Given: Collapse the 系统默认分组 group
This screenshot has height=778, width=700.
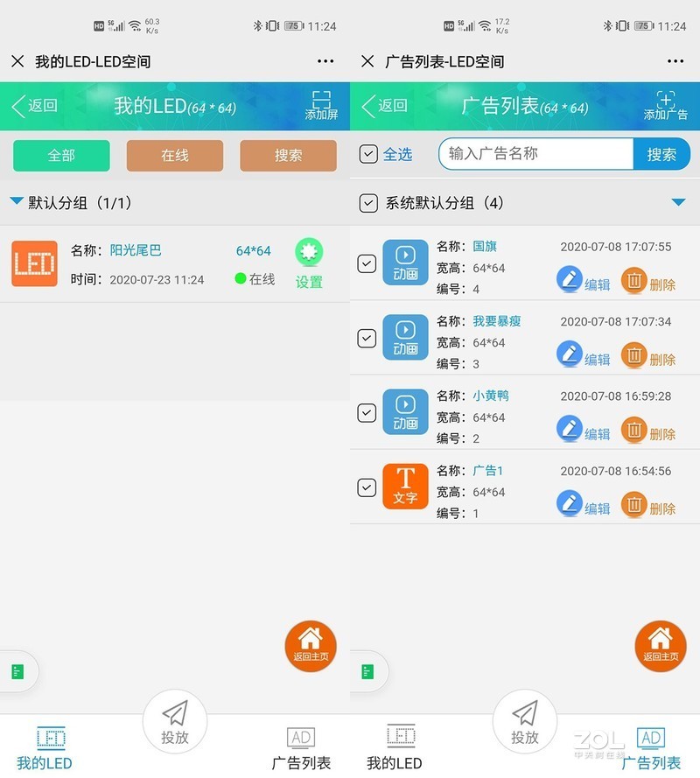Looking at the screenshot, I should click(x=678, y=202).
